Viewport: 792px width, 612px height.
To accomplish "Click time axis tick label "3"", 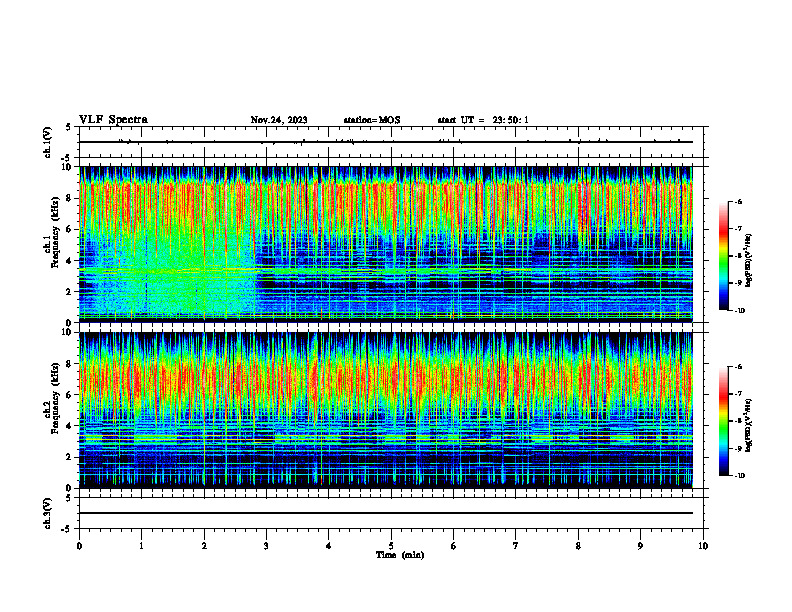I will coord(266,546).
